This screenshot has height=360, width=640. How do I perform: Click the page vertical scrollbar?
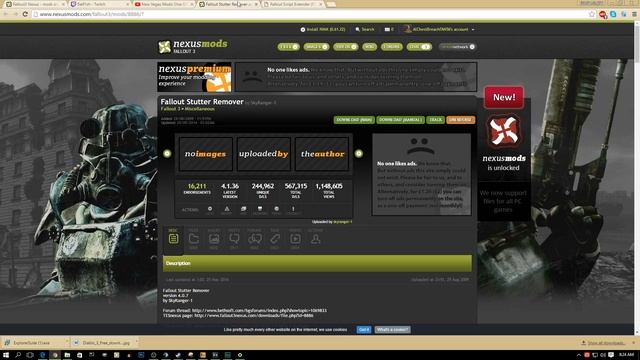(x=637, y=178)
